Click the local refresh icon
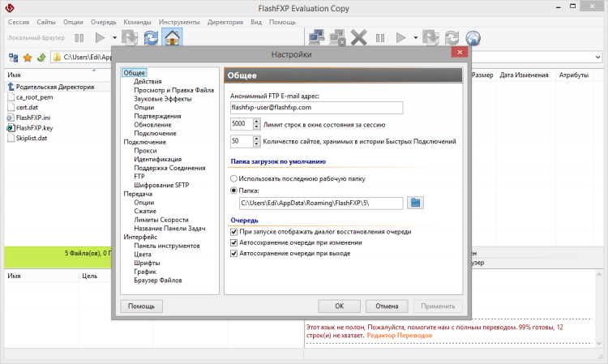Screen dimensions: 608x364 pos(151,38)
